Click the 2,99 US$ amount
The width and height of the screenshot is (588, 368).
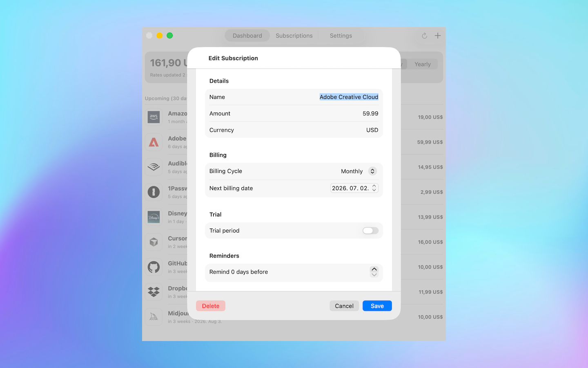click(x=432, y=192)
